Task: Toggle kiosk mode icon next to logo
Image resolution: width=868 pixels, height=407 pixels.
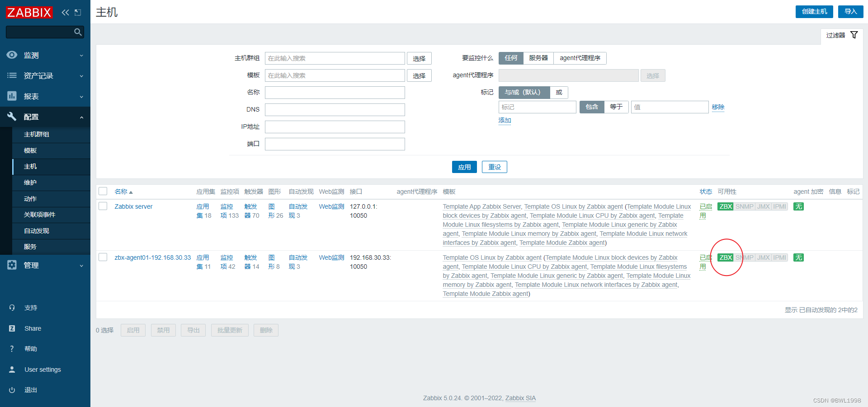Action: pyautogui.click(x=78, y=12)
